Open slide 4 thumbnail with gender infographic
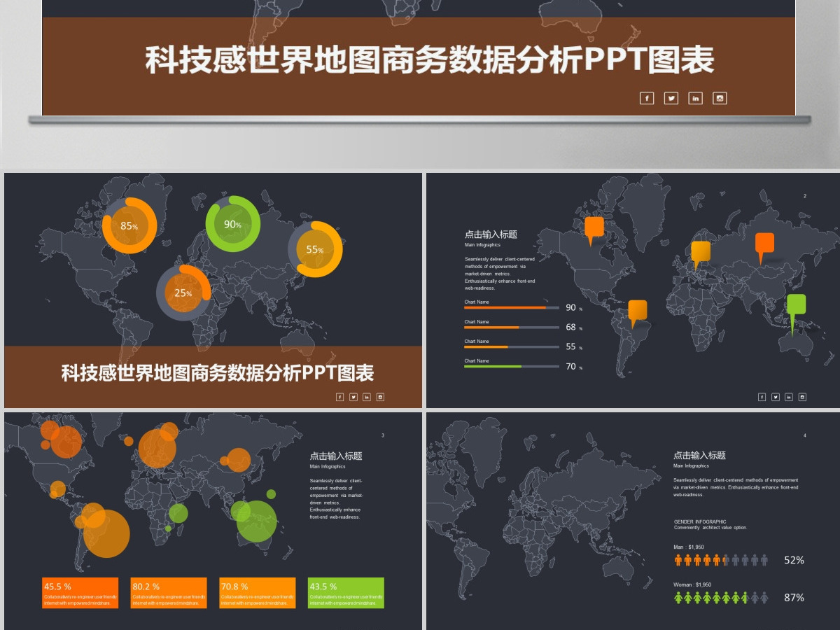Image resolution: width=840 pixels, height=630 pixels. coord(633,521)
